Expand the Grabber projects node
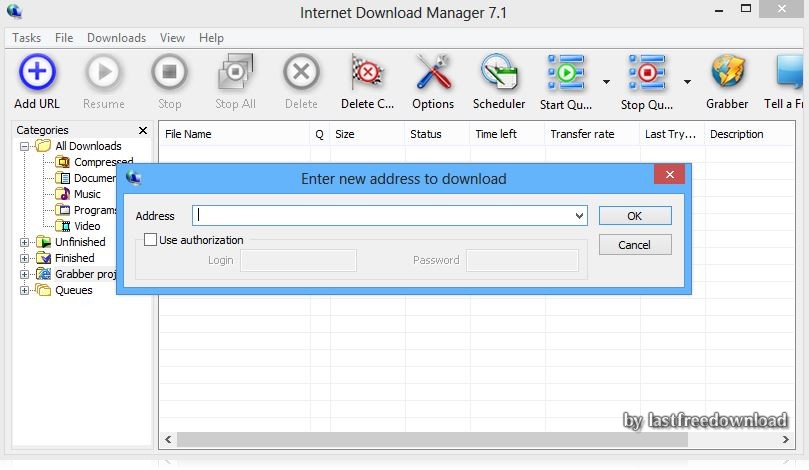Viewport: 809px width, 470px height. click(x=24, y=274)
